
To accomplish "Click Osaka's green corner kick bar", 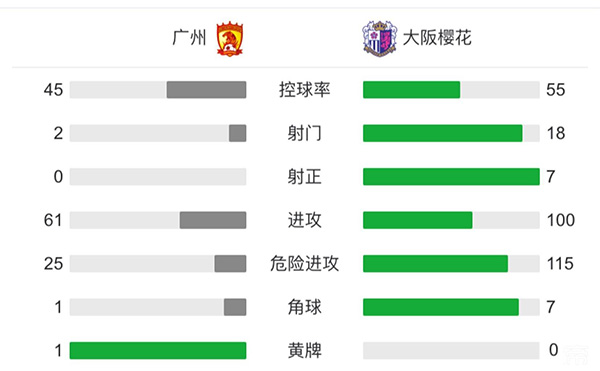I will tap(441, 307).
